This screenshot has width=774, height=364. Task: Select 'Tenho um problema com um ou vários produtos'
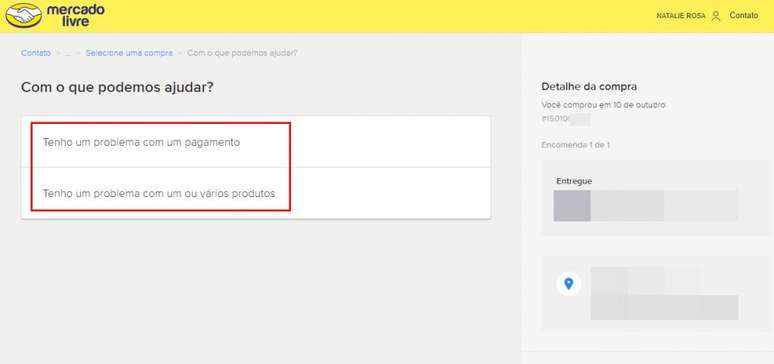[x=256, y=193]
